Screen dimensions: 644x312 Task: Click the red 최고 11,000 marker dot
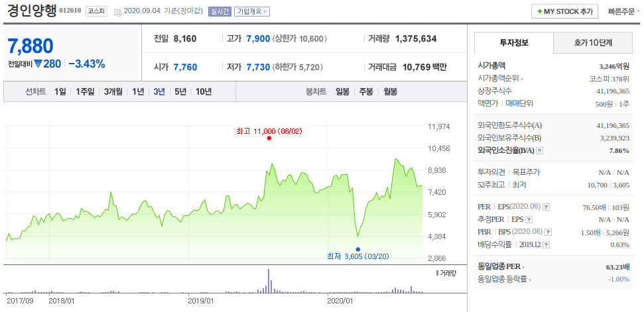(269, 138)
